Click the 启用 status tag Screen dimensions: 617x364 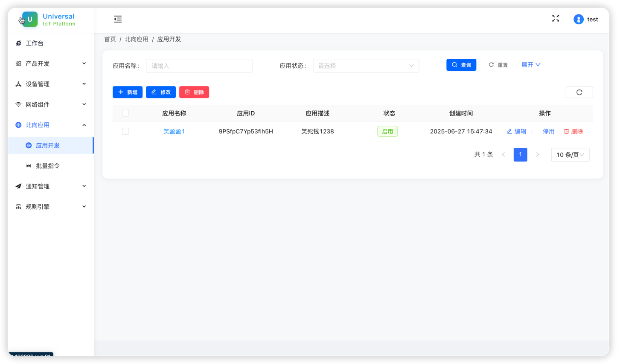387,131
